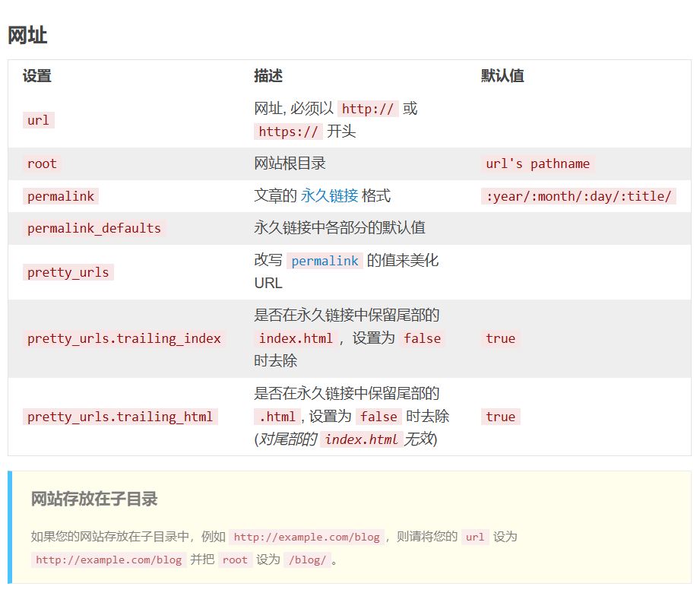This screenshot has height=593, width=700.
Task: Click the true default value for trailing_index
Action: pos(500,338)
